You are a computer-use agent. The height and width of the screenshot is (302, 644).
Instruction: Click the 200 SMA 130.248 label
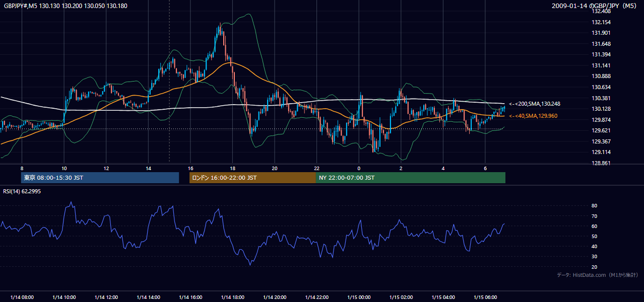coord(535,104)
